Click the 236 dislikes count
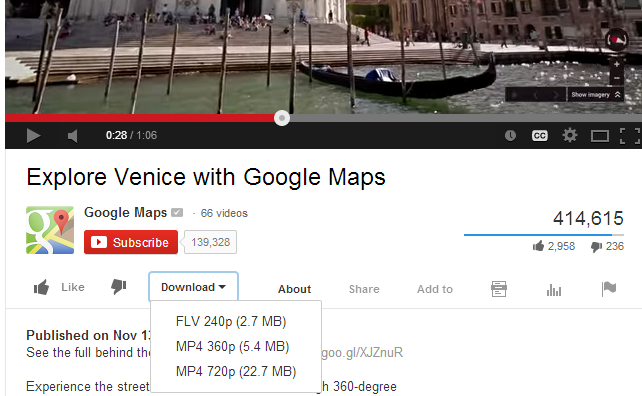This screenshot has width=642, height=396. tap(615, 246)
